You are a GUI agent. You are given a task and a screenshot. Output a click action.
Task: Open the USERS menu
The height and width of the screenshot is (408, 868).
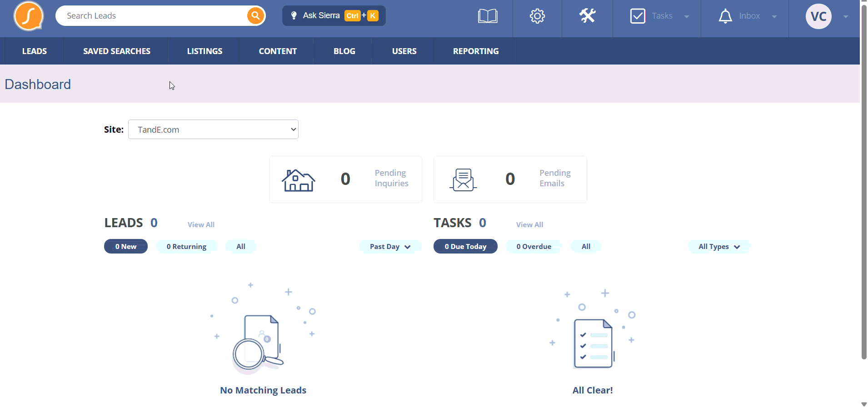(x=404, y=51)
